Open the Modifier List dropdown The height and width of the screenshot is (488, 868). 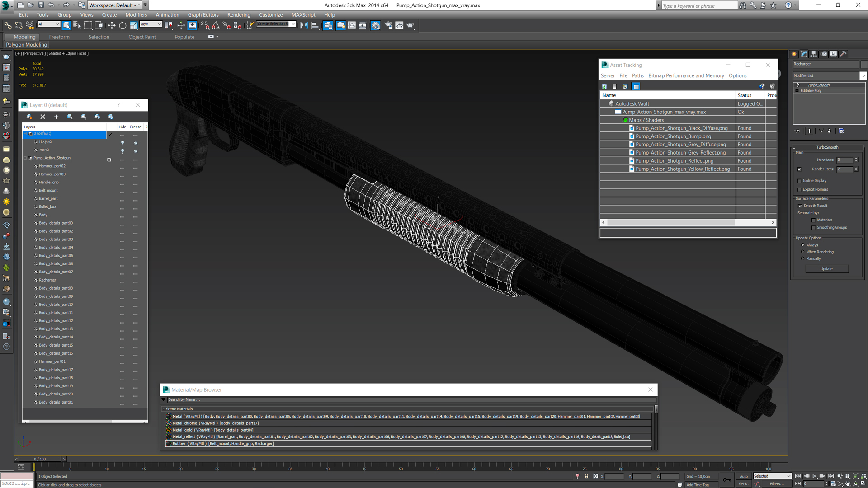pyautogui.click(x=863, y=76)
